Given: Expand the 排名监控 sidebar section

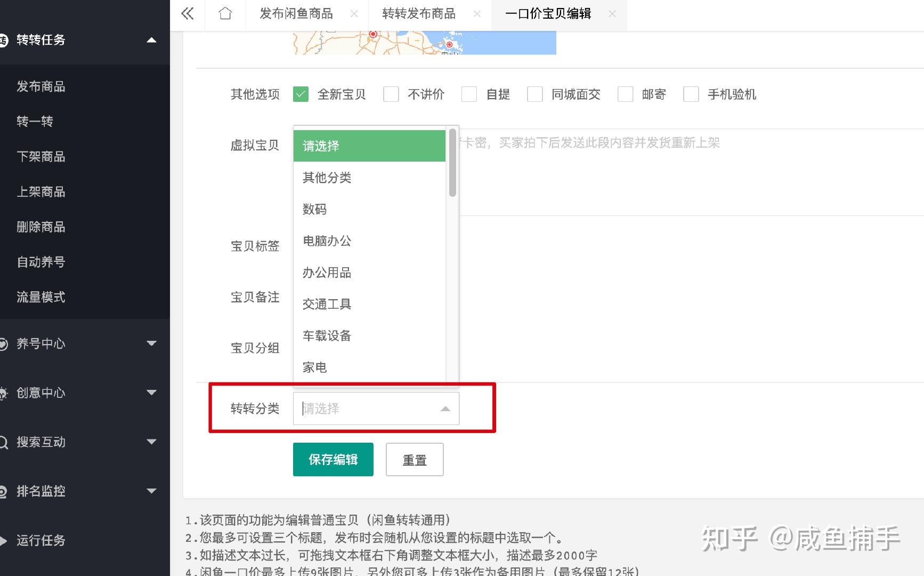Looking at the screenshot, I should click(151, 491).
